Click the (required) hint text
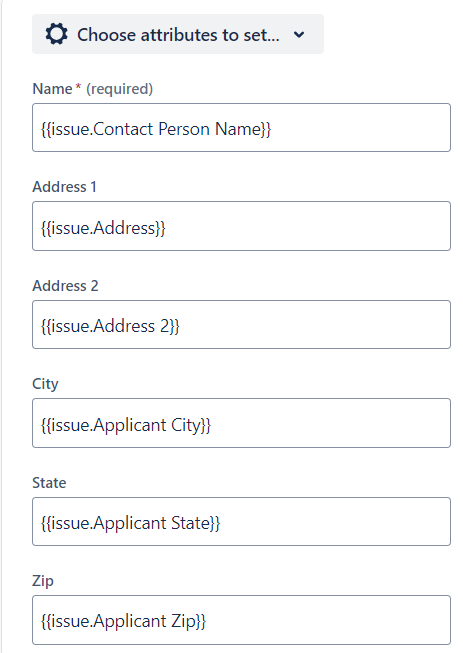 [x=119, y=89]
